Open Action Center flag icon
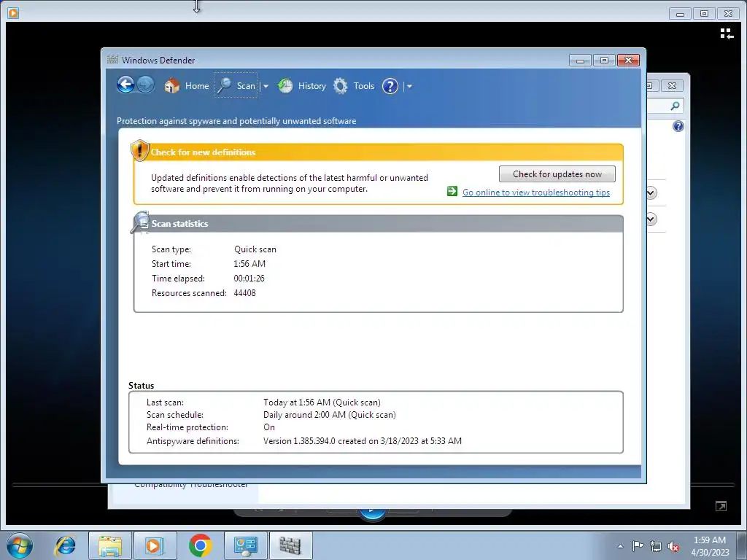 tap(638, 545)
